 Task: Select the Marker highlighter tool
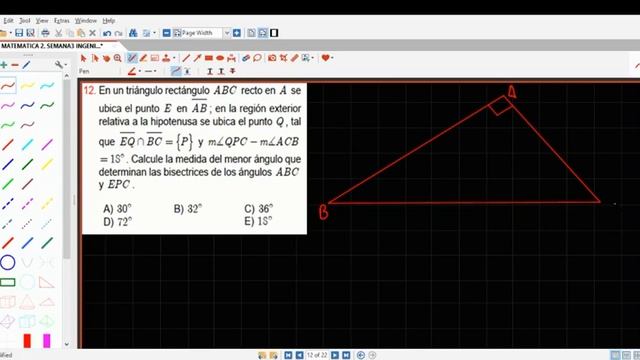[143, 58]
